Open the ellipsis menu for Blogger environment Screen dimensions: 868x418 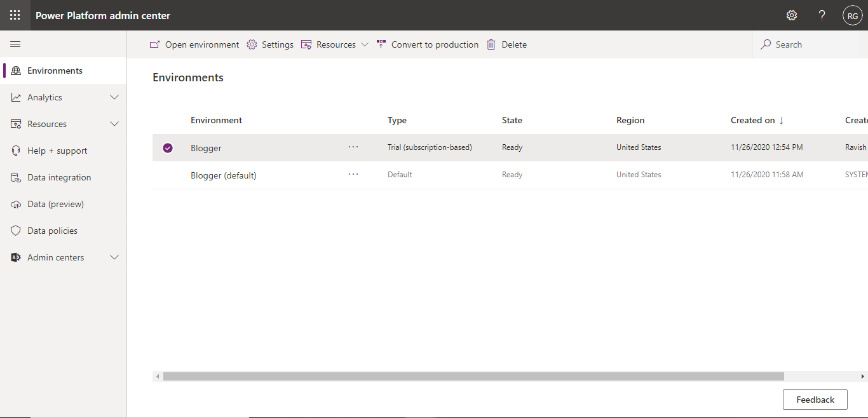[353, 147]
